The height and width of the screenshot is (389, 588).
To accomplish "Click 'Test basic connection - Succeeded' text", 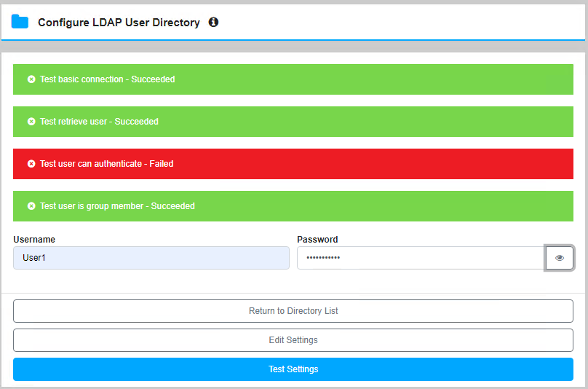I will (x=107, y=79).
